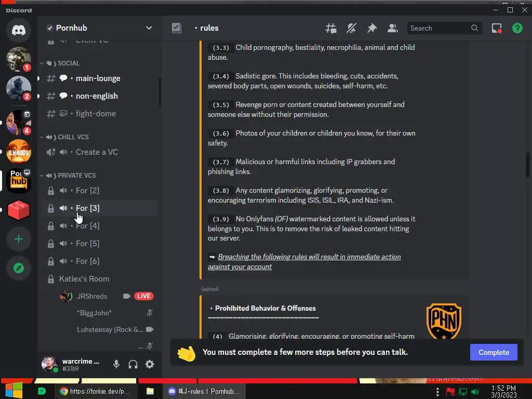Toggle headphones deafen in user panel
The image size is (532, 399).
133,364
